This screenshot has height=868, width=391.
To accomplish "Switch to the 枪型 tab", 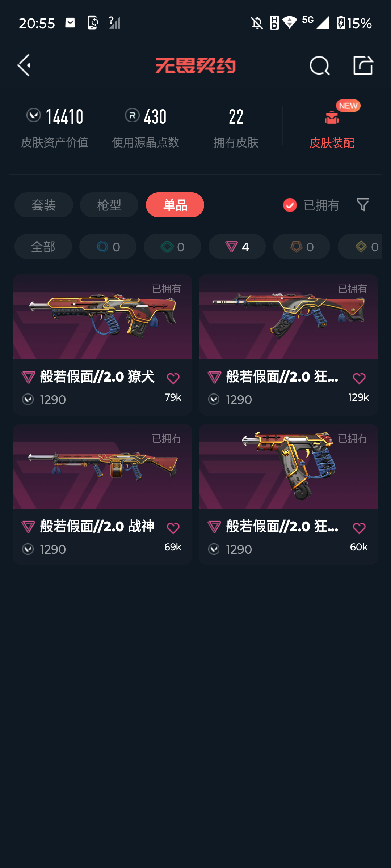I will (109, 205).
